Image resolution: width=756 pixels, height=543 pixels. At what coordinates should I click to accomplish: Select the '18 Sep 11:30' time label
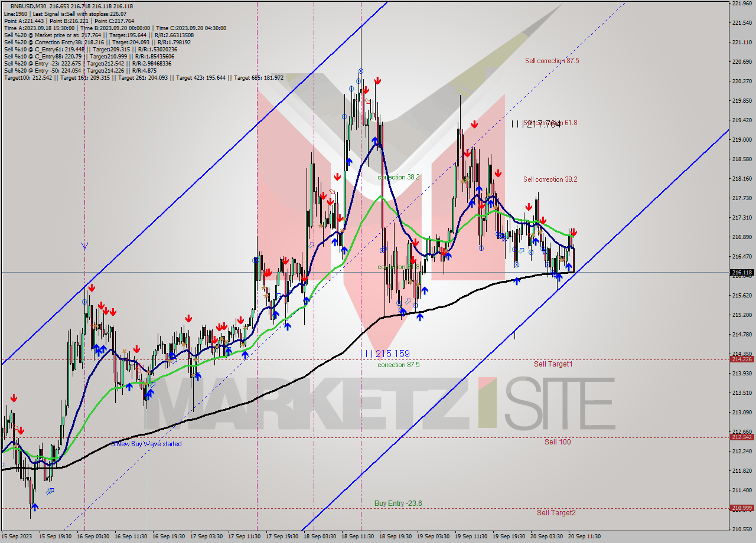point(358,537)
